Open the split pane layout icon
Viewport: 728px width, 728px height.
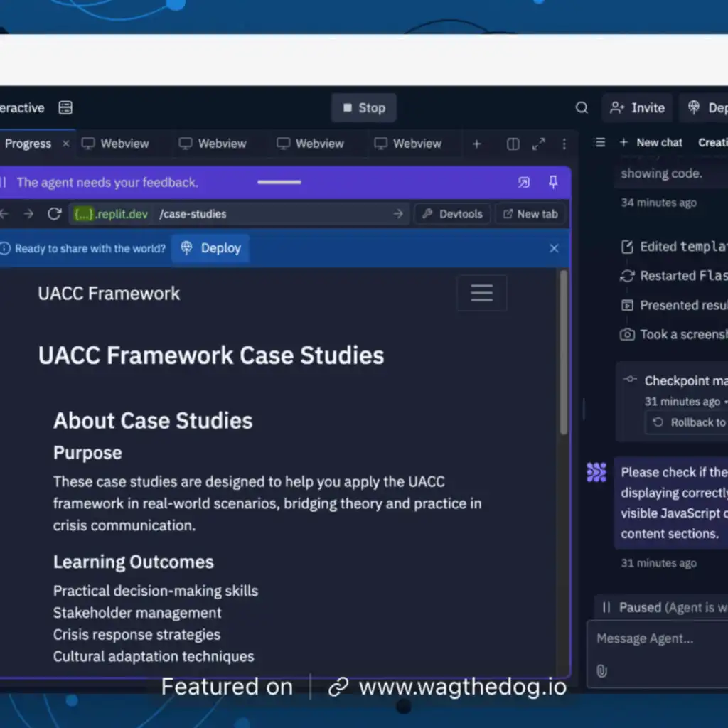513,144
